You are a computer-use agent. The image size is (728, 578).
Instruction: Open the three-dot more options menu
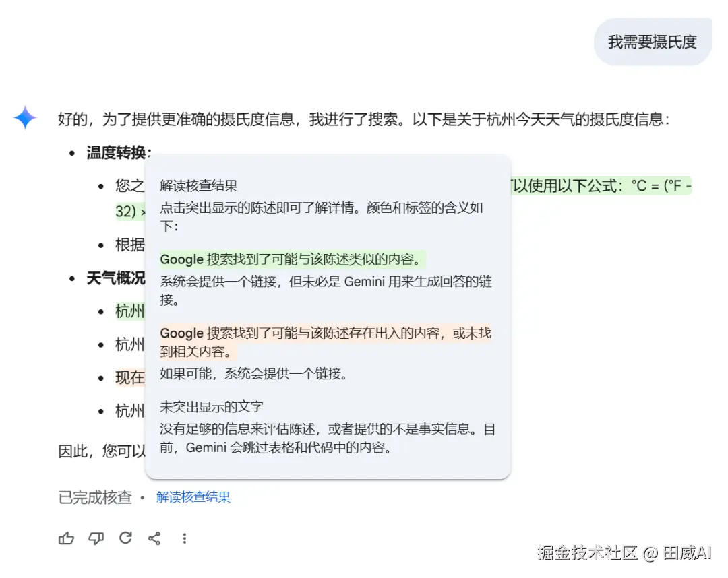point(184,538)
